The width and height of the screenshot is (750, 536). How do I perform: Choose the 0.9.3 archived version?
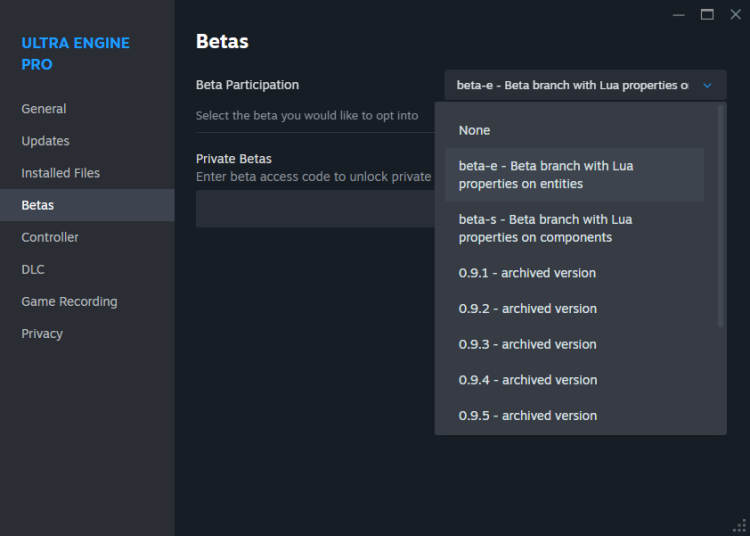coord(527,344)
